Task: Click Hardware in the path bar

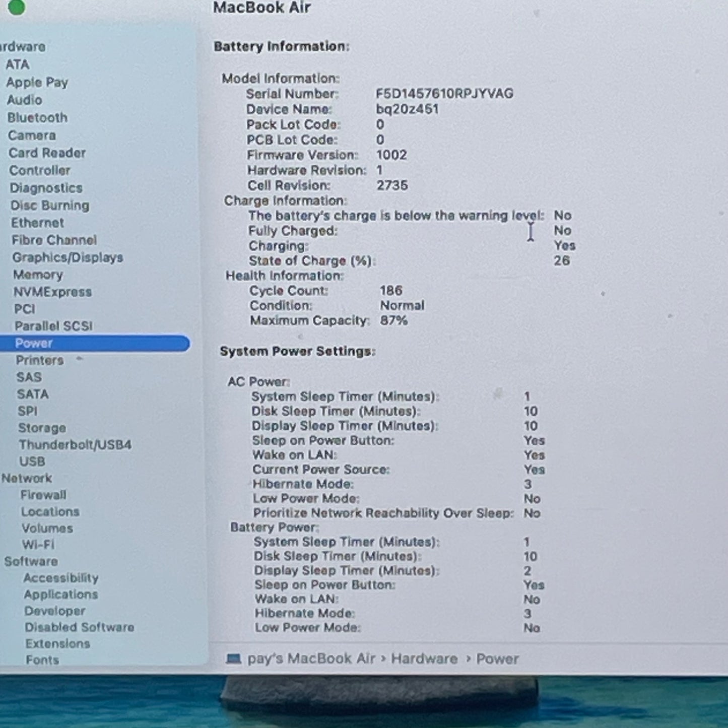Action: (424, 658)
